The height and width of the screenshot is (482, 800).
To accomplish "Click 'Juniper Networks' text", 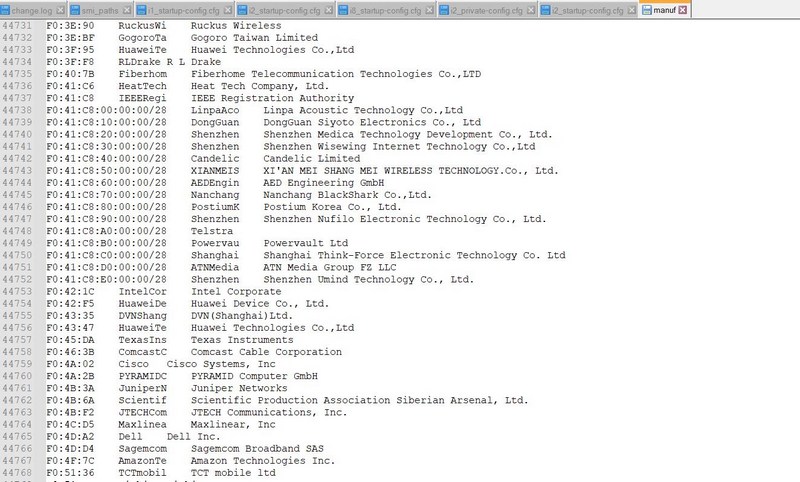I will click(x=239, y=388).
